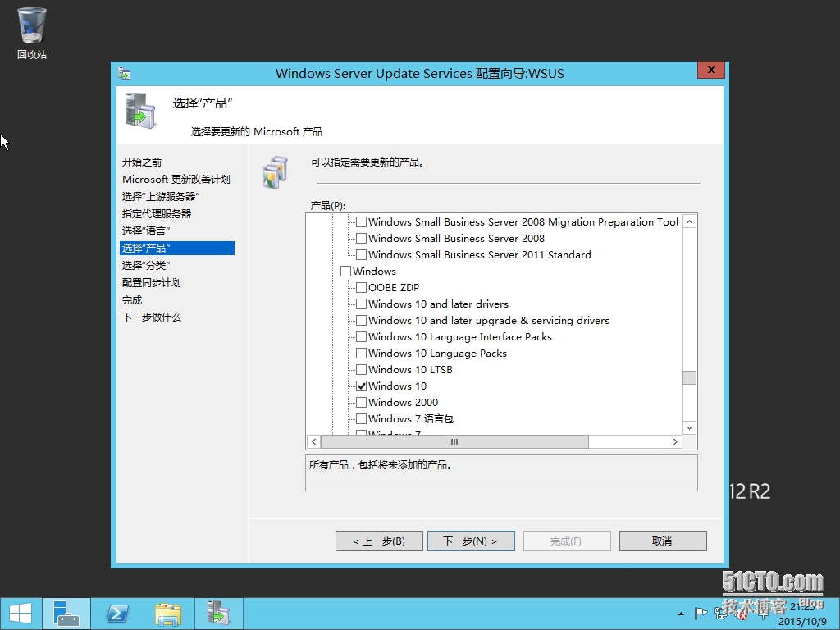Image resolution: width=840 pixels, height=630 pixels.
Task: Click the vertical scrollbar thumb
Action: [689, 377]
